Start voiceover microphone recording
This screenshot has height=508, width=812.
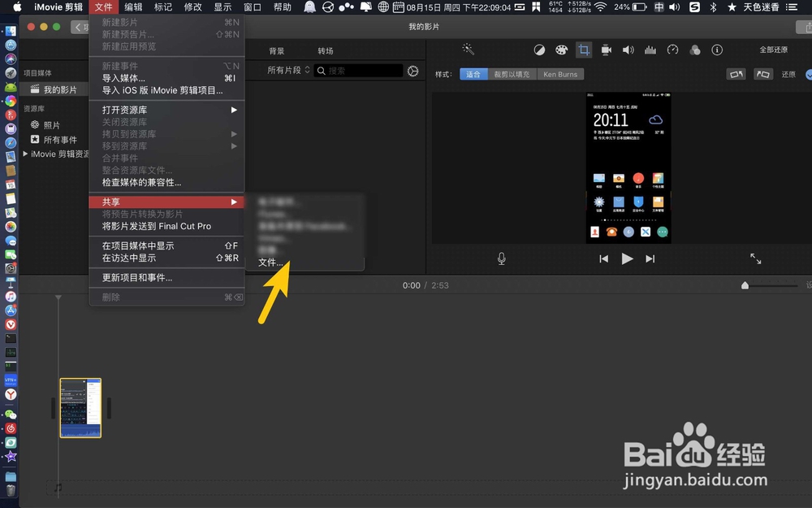tap(501, 258)
